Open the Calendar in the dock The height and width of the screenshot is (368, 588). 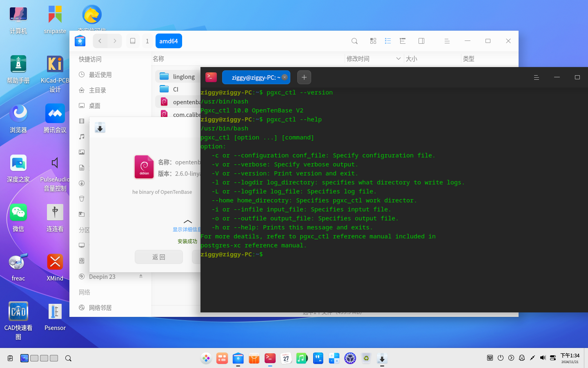pyautogui.click(x=286, y=359)
